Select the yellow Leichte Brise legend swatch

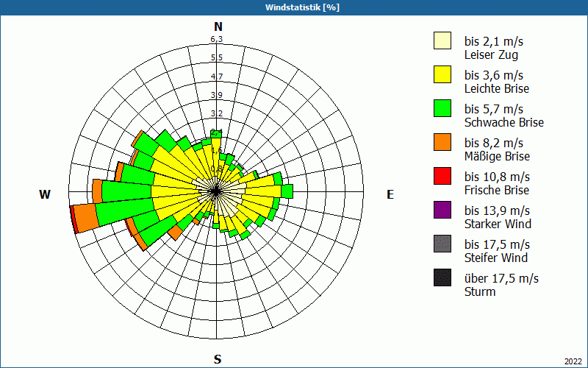coord(442,74)
